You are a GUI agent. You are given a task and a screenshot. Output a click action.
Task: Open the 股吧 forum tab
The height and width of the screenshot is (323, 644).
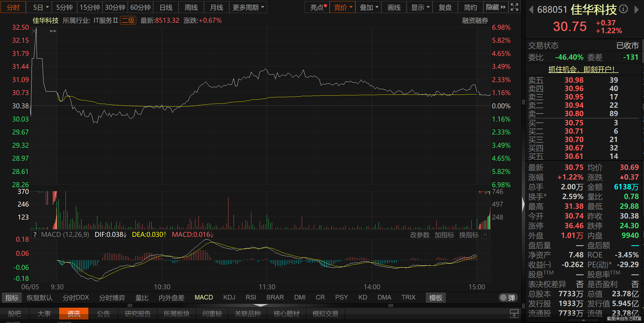tap(15, 314)
